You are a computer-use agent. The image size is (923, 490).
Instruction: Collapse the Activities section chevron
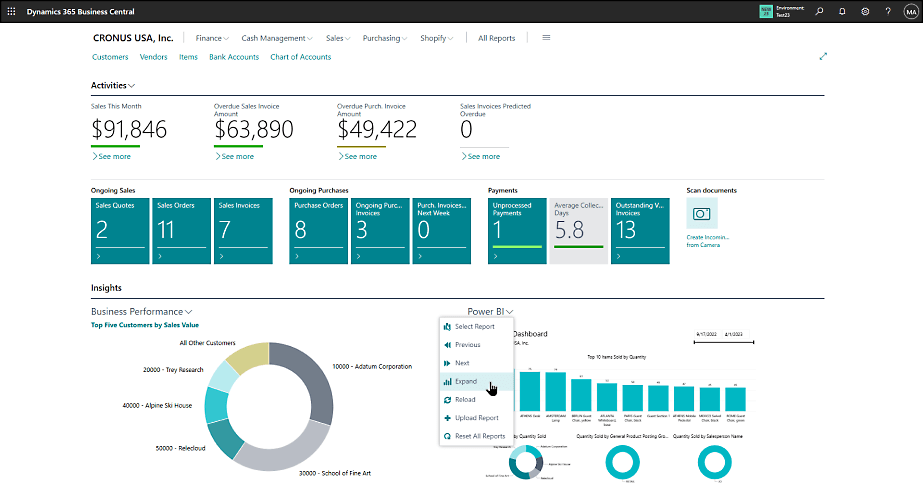pyautogui.click(x=132, y=86)
